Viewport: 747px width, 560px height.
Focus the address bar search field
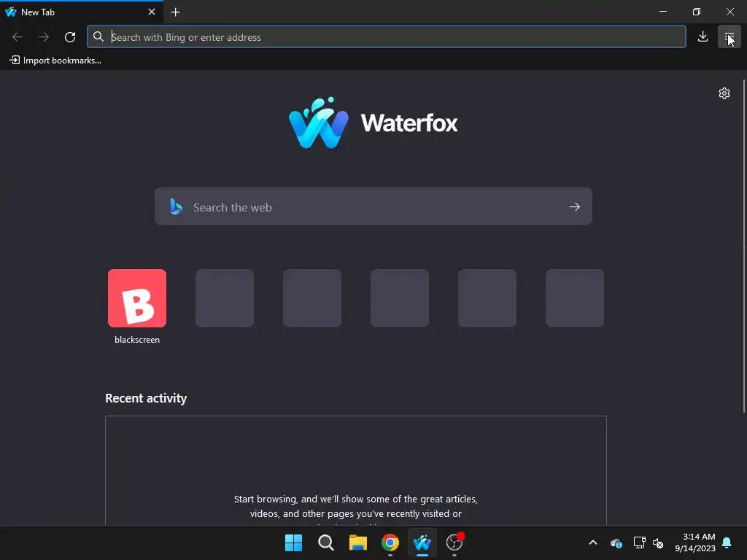coord(386,36)
